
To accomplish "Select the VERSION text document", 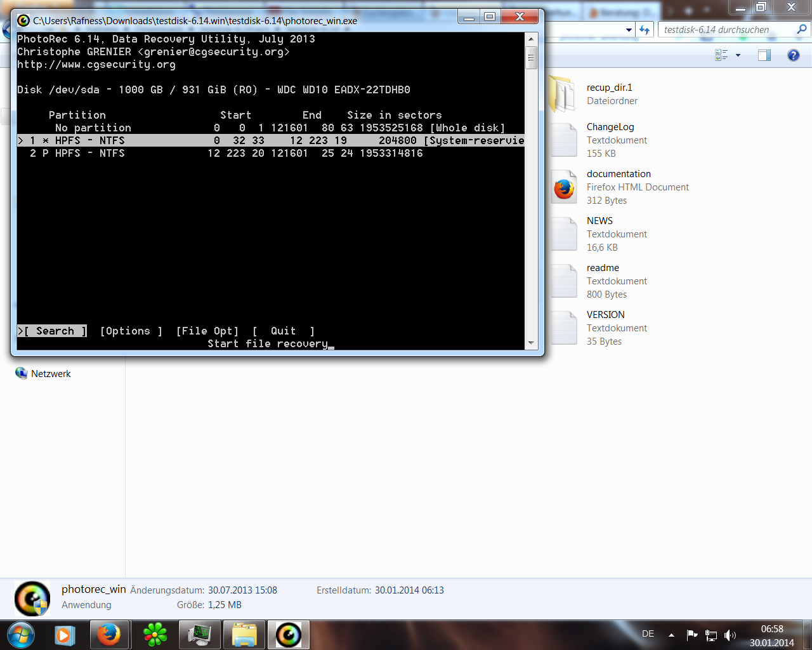I will [606, 315].
